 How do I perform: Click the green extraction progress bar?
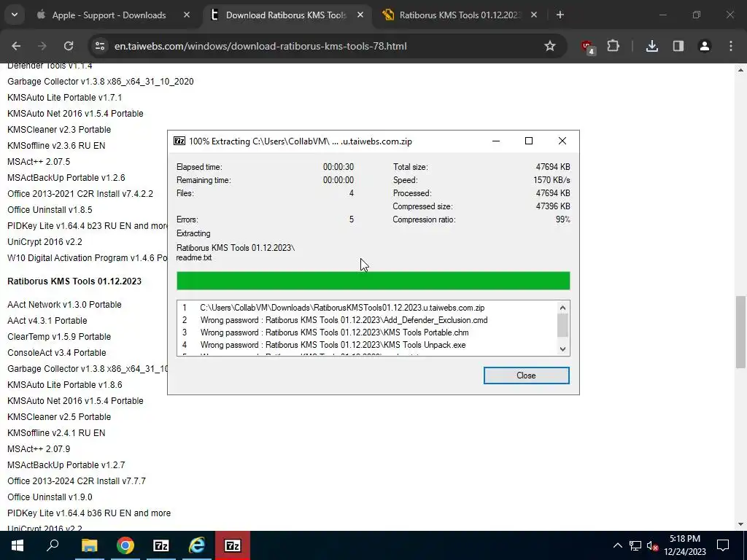coord(373,281)
